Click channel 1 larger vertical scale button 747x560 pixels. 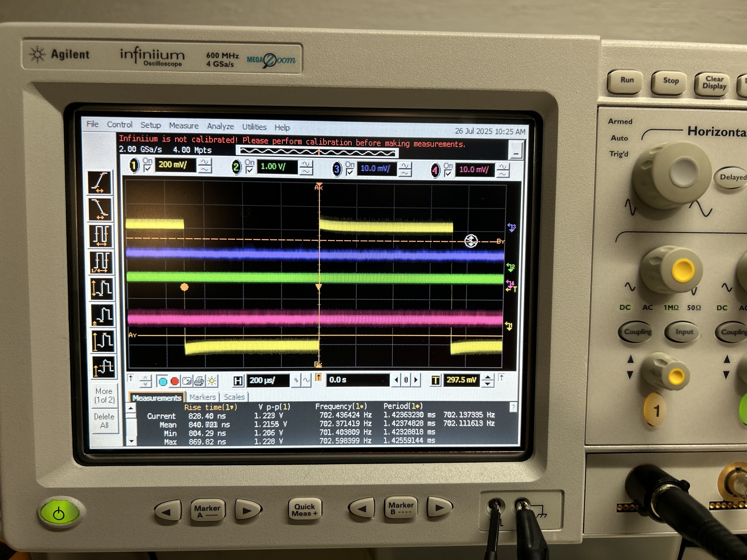pyautogui.click(x=205, y=162)
